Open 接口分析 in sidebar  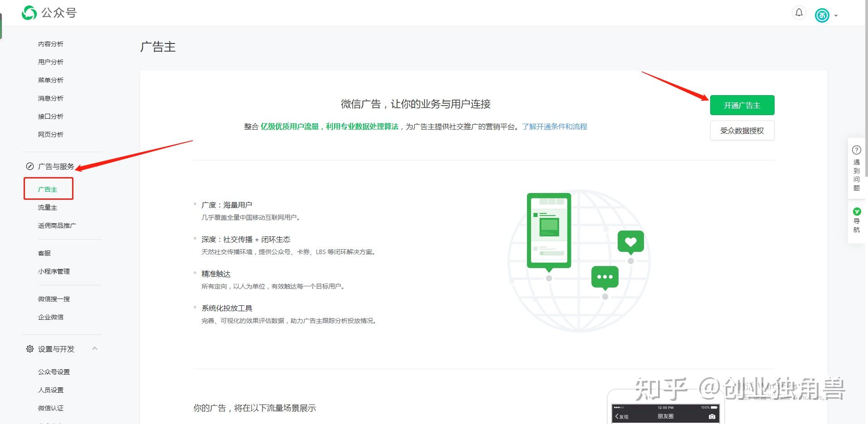point(51,116)
